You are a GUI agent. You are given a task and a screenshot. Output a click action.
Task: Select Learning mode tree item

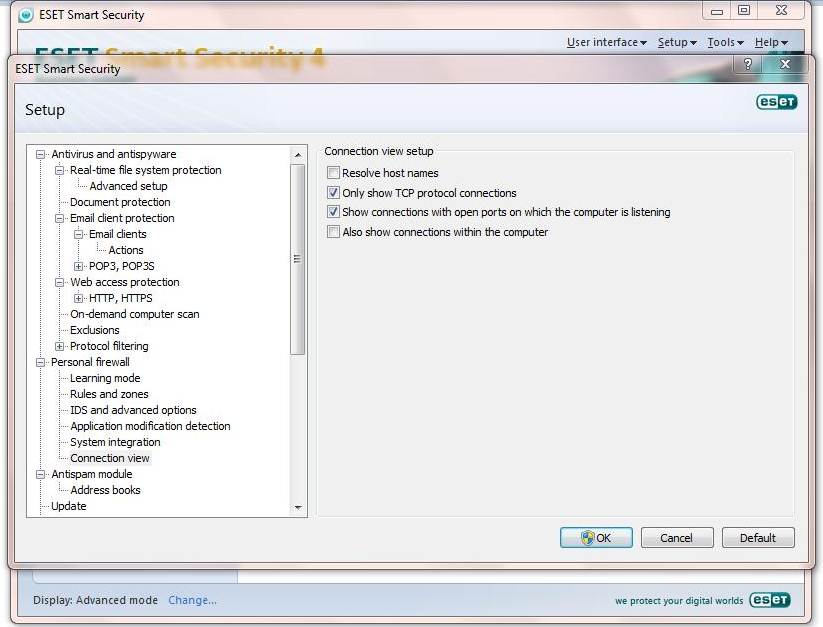pos(105,378)
